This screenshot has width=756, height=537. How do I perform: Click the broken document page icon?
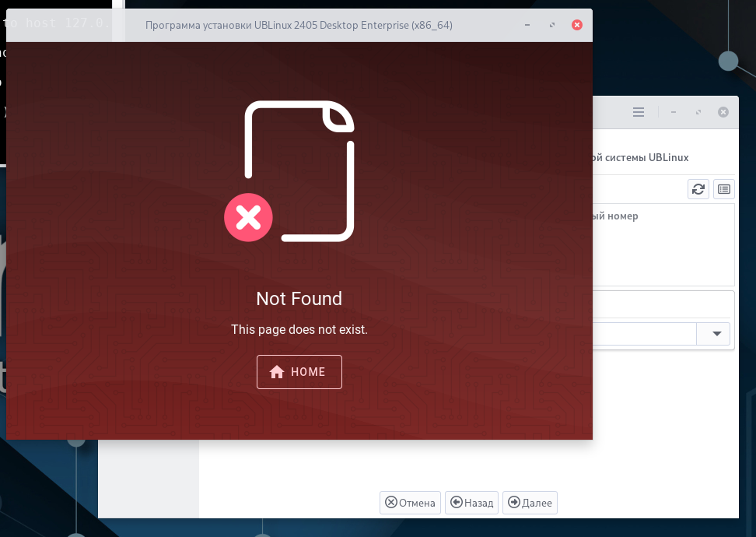point(299,170)
